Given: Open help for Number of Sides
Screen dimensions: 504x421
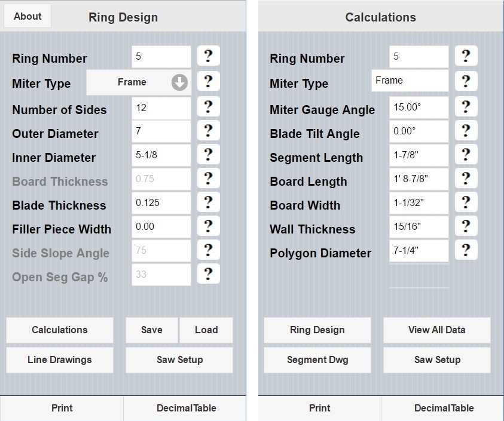Looking at the screenshot, I should pyautogui.click(x=208, y=107).
